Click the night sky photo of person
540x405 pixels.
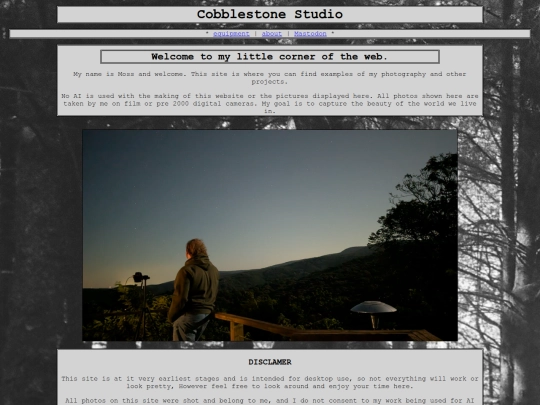tap(270, 235)
